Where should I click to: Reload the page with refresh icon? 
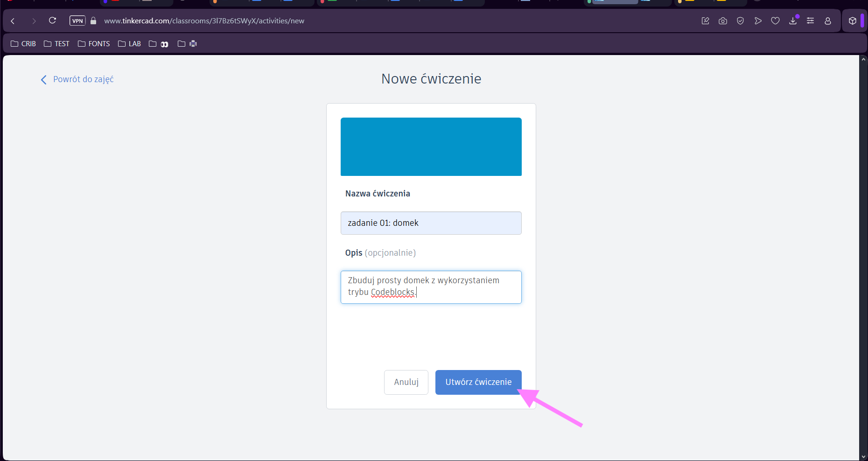pyautogui.click(x=52, y=21)
